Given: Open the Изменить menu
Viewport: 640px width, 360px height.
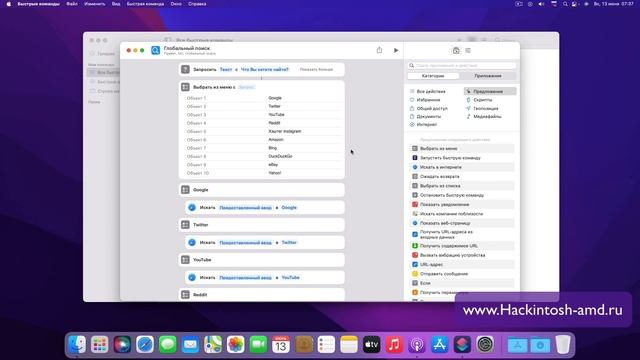Looking at the screenshot, I should (x=94, y=4).
